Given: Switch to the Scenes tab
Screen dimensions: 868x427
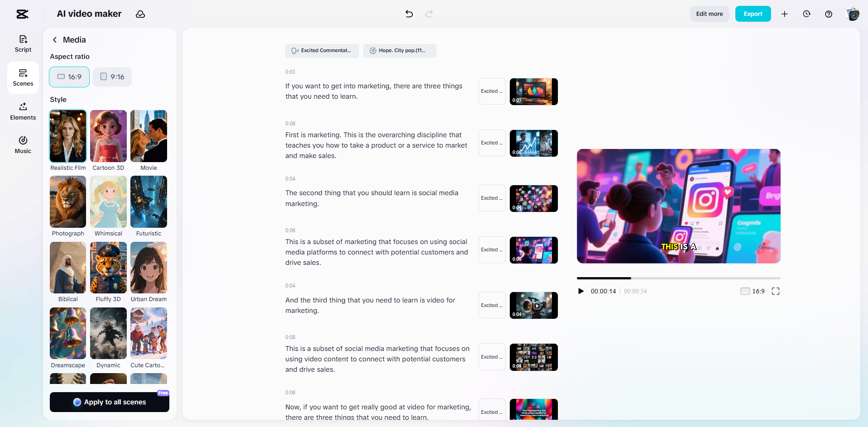Looking at the screenshot, I should (23, 78).
